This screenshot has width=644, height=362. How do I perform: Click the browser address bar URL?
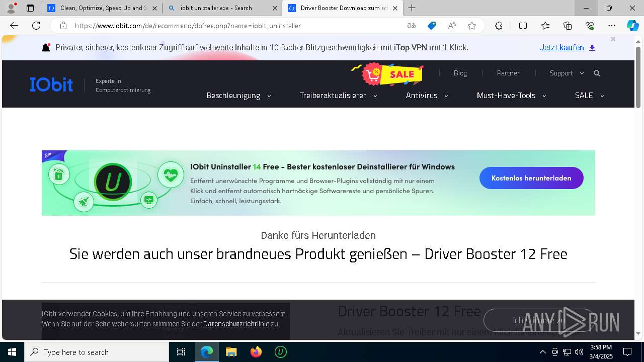(188, 26)
